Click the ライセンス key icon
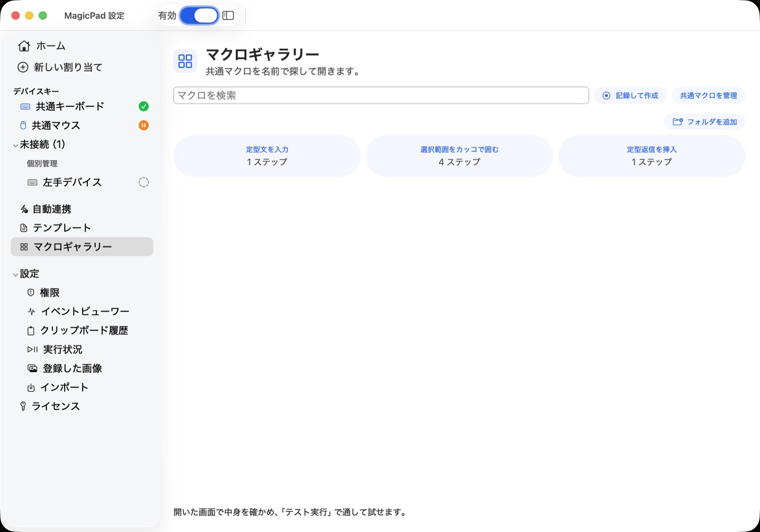 point(23,406)
